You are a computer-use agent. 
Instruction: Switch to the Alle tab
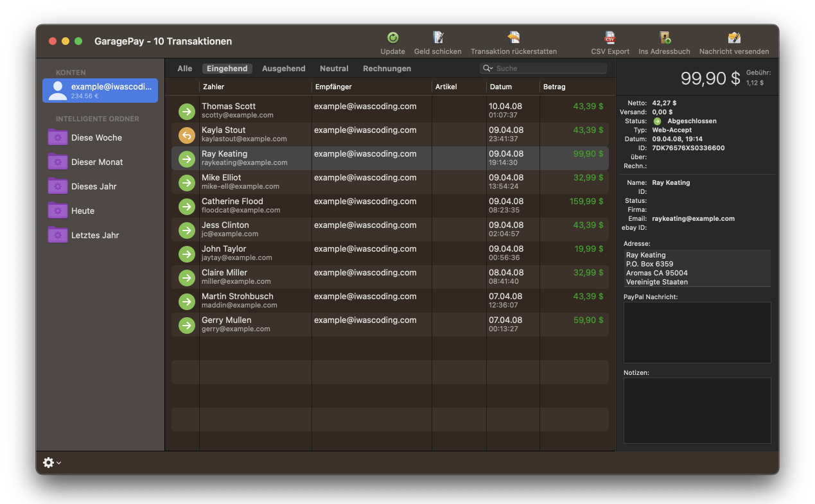click(185, 68)
